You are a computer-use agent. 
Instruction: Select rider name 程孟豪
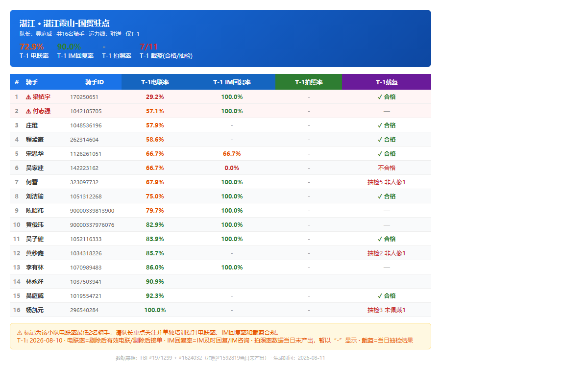coord(35,140)
